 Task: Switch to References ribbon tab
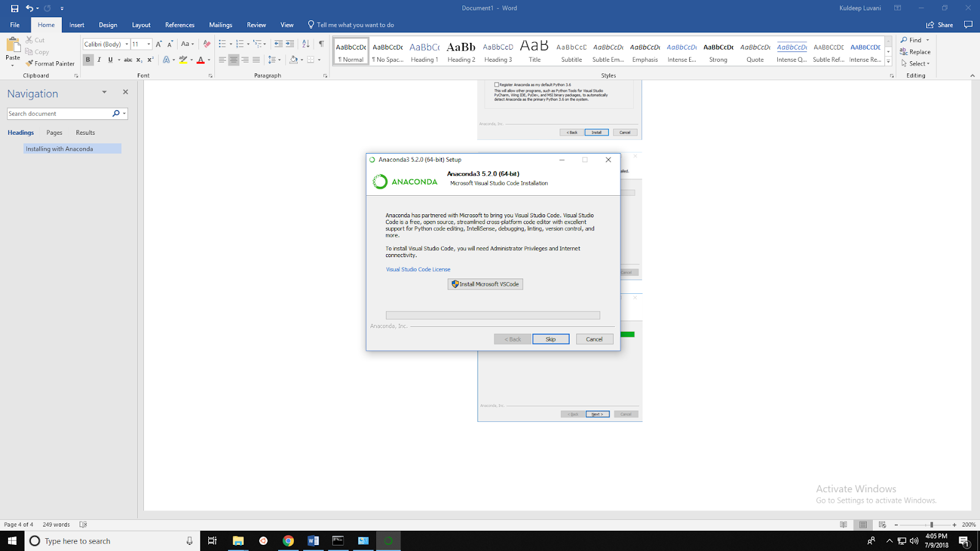[x=179, y=25]
